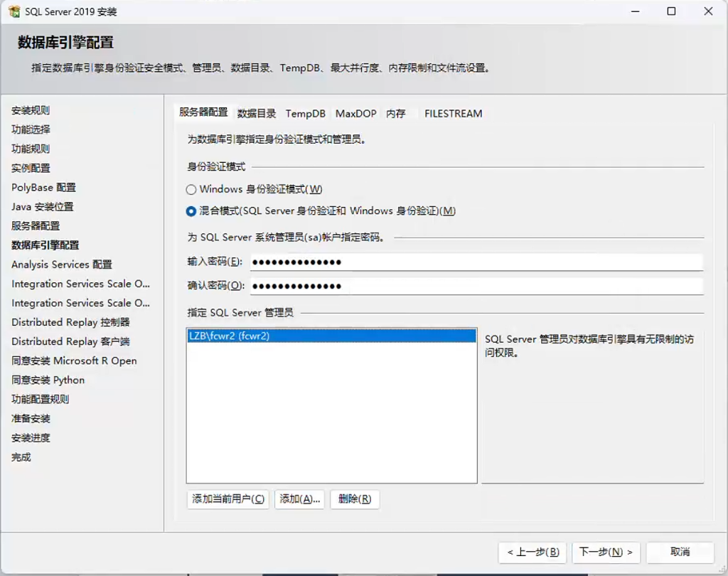Screen dimensions: 728x576
Task: Click 功能配置规则 sidebar step
Action: point(41,400)
